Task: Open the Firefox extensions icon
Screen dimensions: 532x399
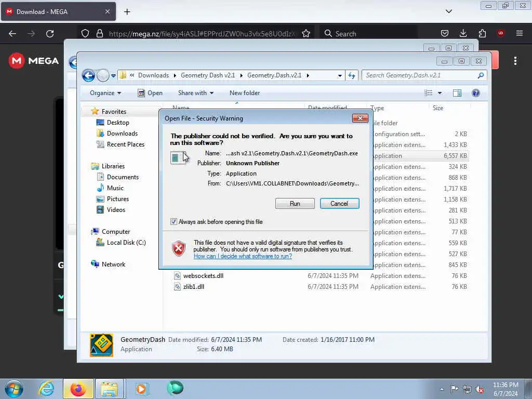Action: tap(482, 34)
